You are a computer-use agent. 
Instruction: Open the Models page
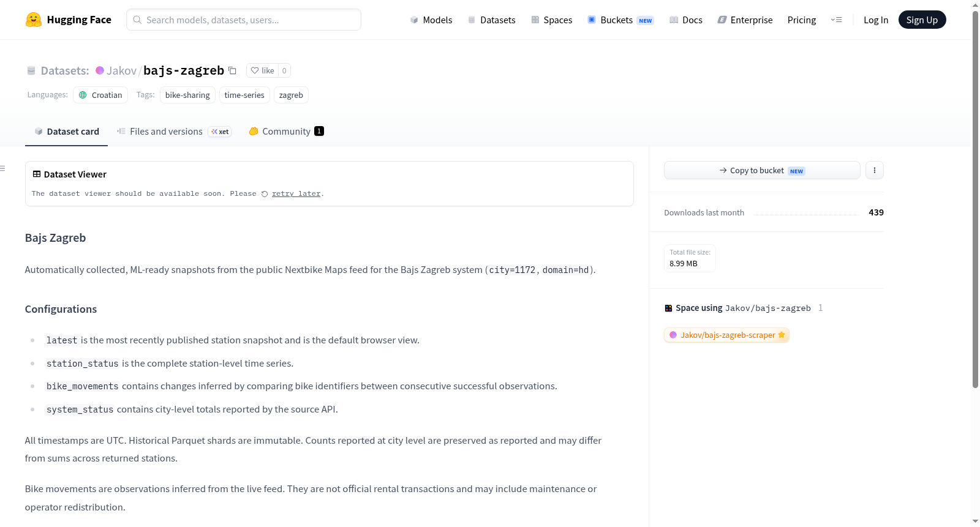click(x=431, y=20)
